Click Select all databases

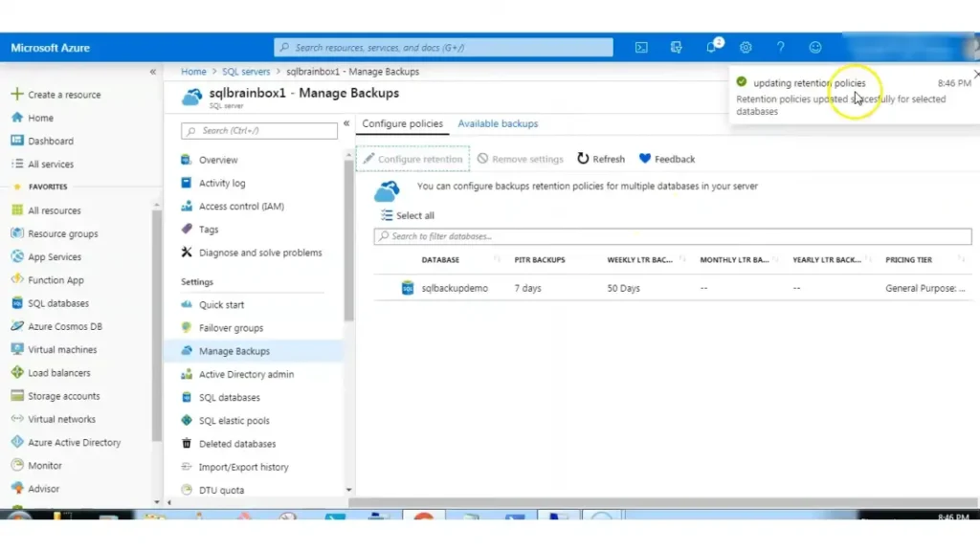coord(408,215)
